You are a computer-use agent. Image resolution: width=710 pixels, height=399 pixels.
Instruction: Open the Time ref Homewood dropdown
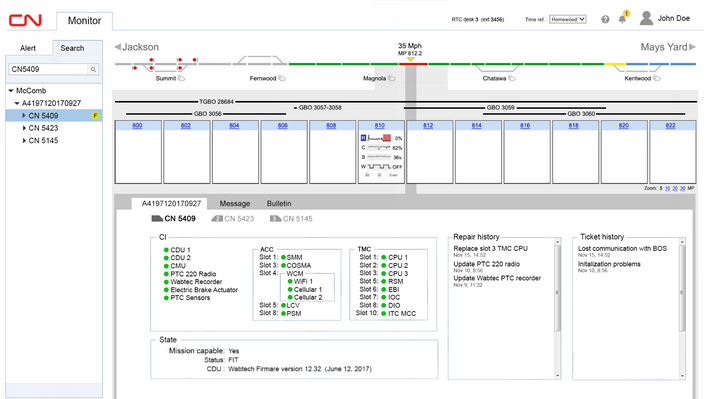click(x=568, y=19)
